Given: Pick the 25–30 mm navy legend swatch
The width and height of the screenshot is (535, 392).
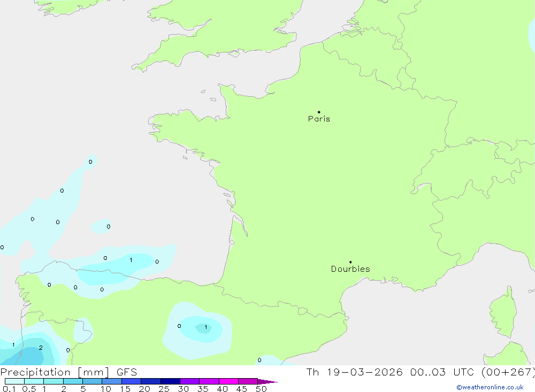Looking at the screenshot, I should [x=170, y=381].
